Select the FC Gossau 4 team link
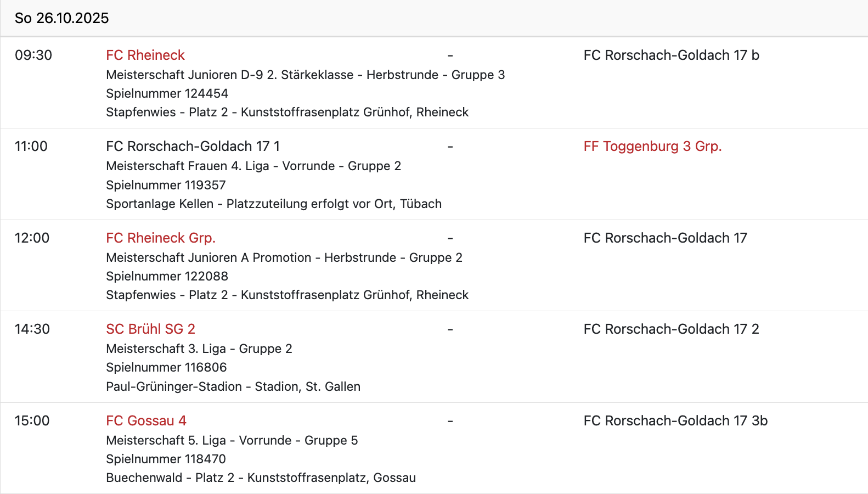Viewport: 868px width, 494px height. coord(146,420)
